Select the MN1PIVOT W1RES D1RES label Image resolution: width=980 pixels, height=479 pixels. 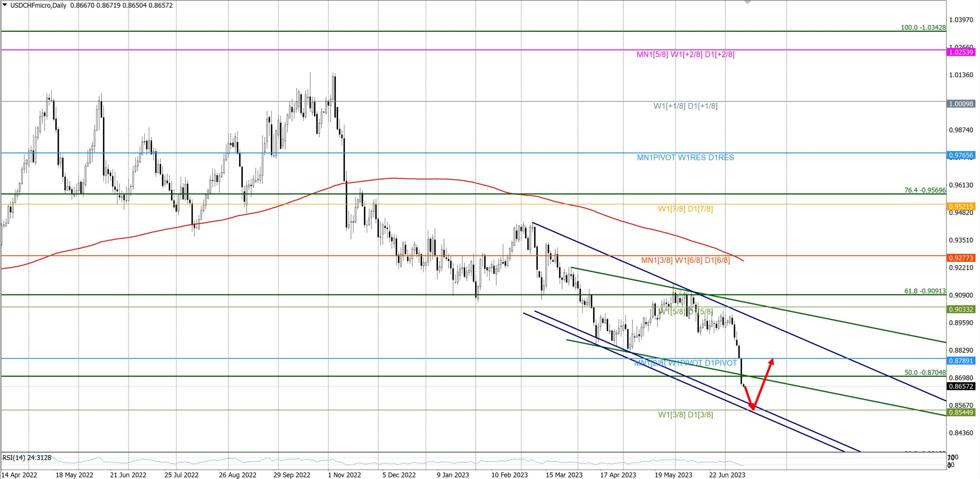pyautogui.click(x=685, y=157)
